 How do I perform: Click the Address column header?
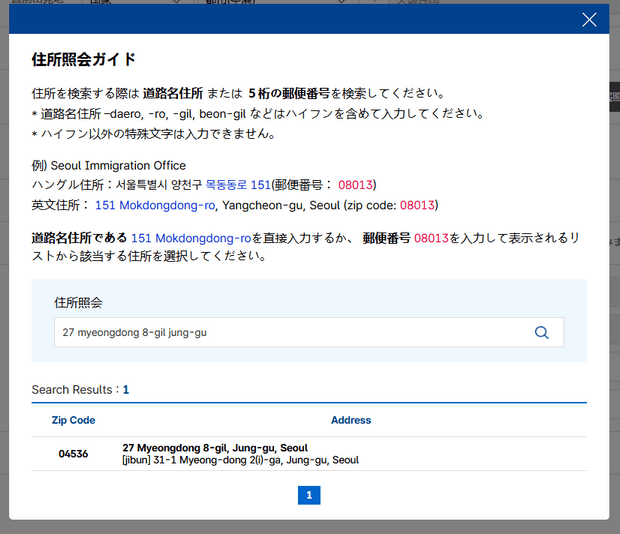coord(351,420)
